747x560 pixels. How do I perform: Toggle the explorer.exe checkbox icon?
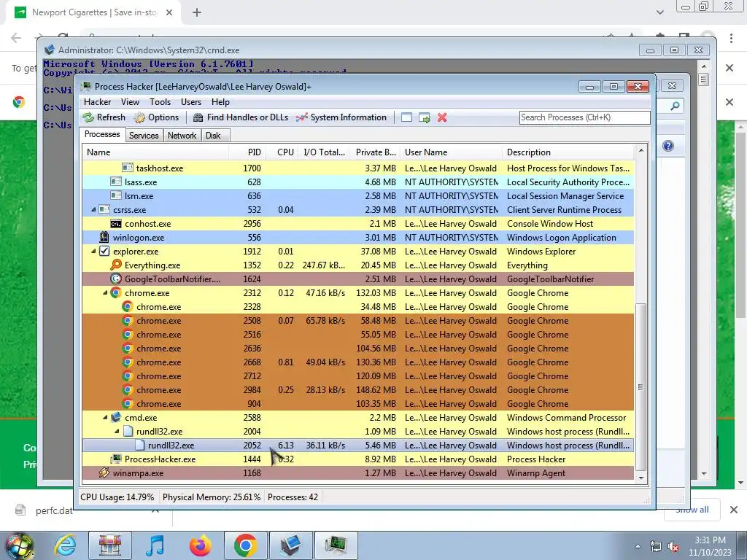[x=104, y=251]
